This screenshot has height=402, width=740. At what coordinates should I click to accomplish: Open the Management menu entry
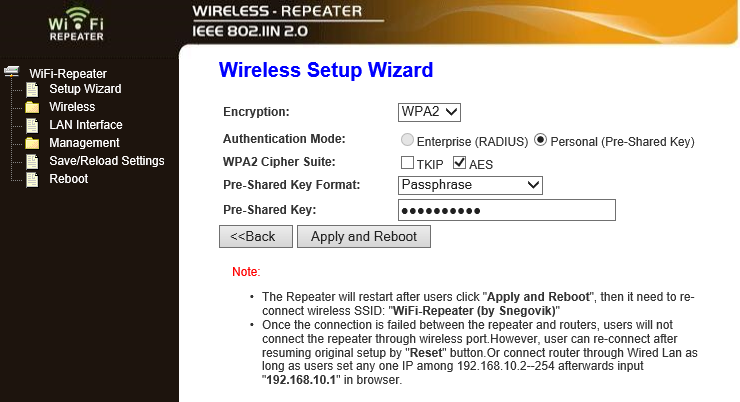pyautogui.click(x=84, y=143)
